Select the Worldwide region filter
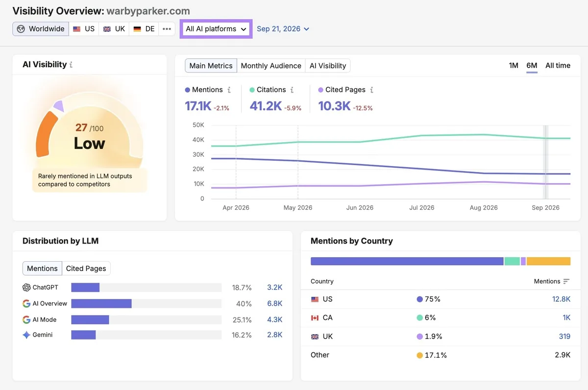 click(x=41, y=29)
